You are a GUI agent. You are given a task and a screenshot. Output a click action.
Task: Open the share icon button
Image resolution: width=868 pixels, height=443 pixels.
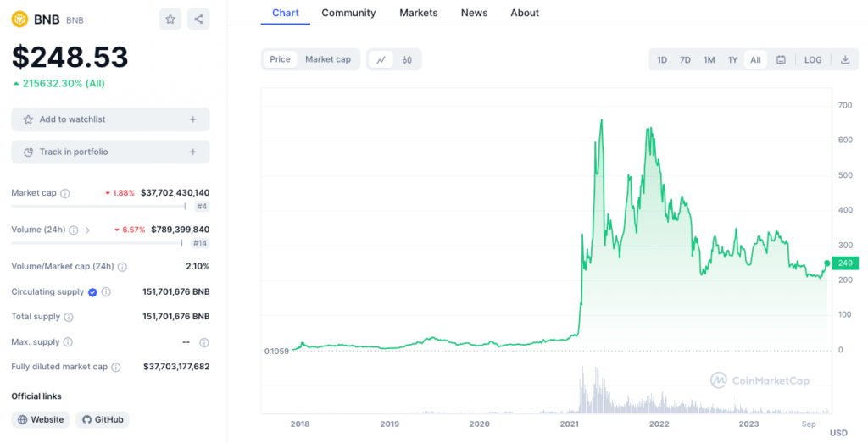tap(198, 19)
